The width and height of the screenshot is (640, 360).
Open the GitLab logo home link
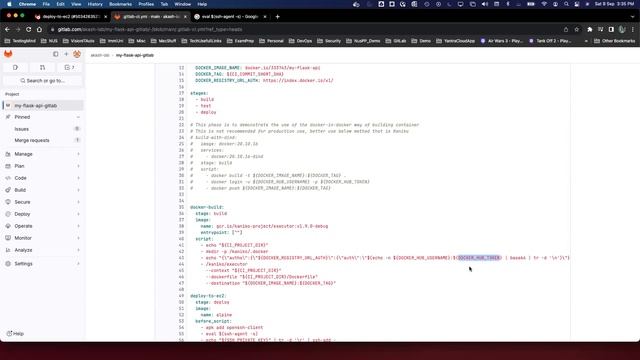click(x=8, y=54)
